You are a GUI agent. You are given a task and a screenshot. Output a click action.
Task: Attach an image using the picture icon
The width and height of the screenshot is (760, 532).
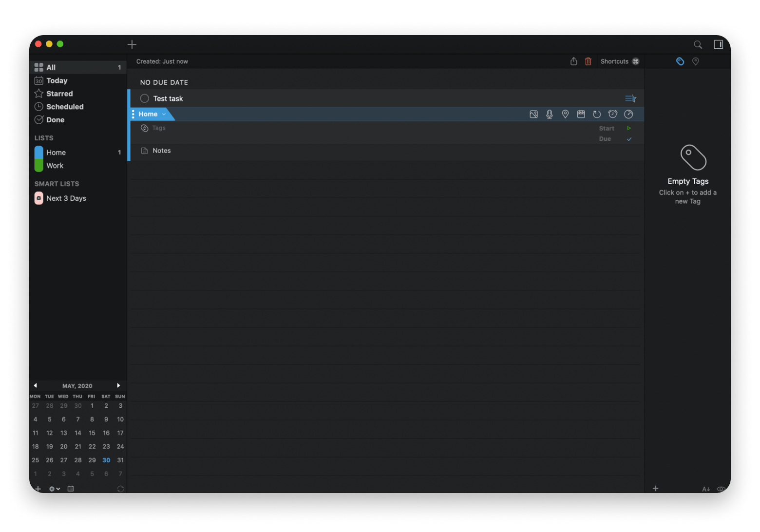click(x=533, y=114)
